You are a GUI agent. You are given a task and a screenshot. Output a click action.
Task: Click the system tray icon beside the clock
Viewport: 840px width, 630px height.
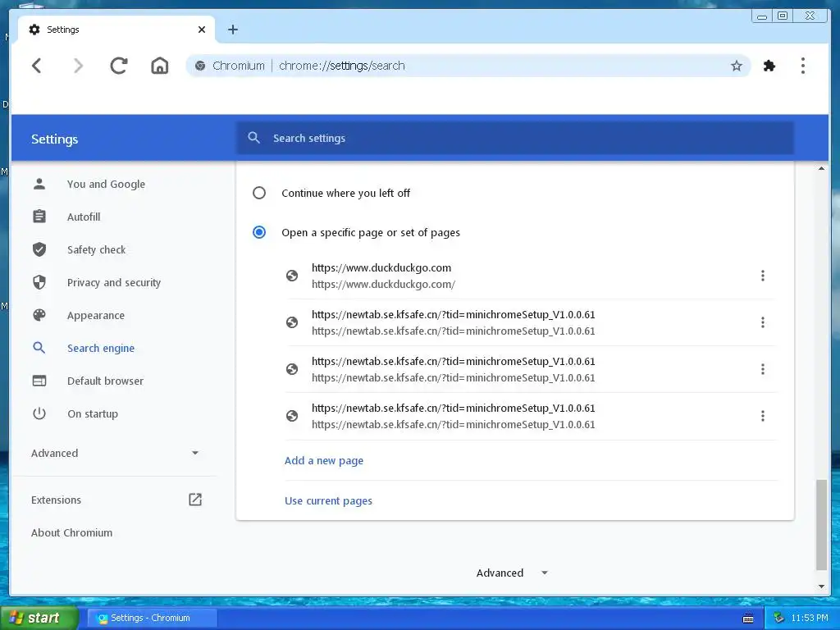tap(779, 618)
